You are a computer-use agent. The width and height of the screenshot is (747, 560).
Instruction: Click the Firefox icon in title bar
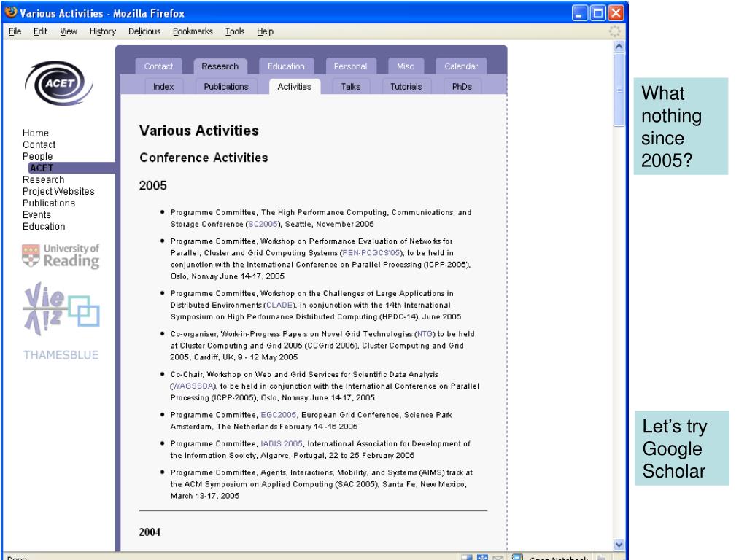(x=11, y=12)
